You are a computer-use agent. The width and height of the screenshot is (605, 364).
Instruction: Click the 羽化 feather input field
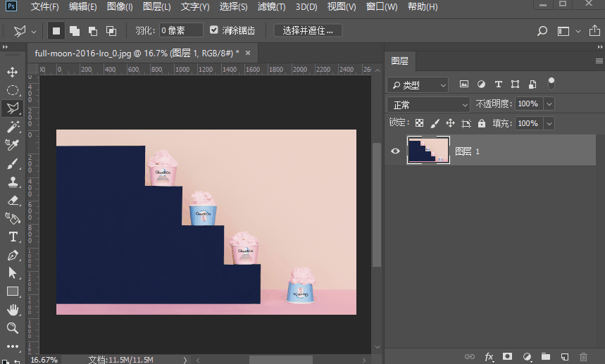click(180, 30)
